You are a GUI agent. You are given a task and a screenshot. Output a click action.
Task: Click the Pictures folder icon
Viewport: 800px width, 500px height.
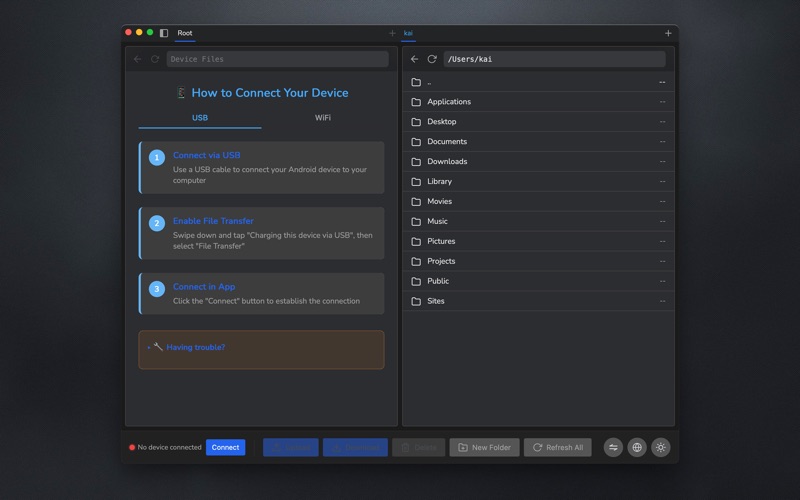click(x=416, y=241)
